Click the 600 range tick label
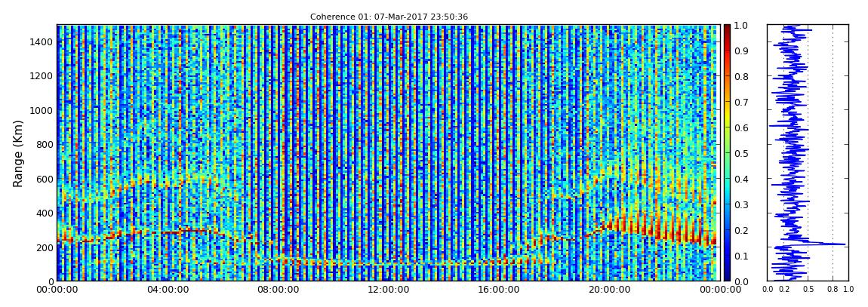868x307 pixels. coord(45,179)
